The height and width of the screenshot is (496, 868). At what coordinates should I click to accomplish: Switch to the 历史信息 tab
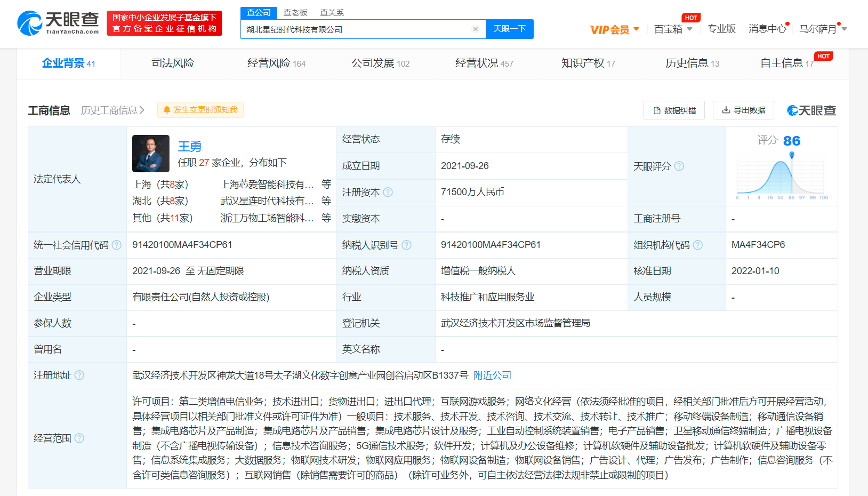point(692,63)
